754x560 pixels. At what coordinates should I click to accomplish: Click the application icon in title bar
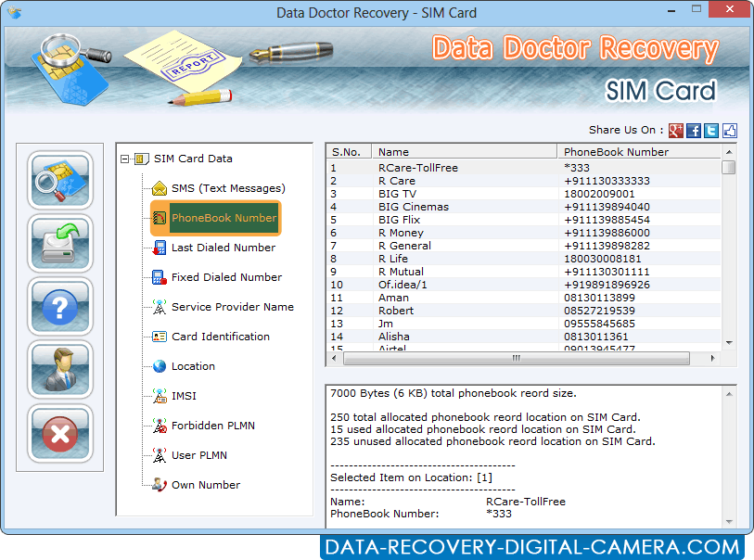tap(15, 12)
